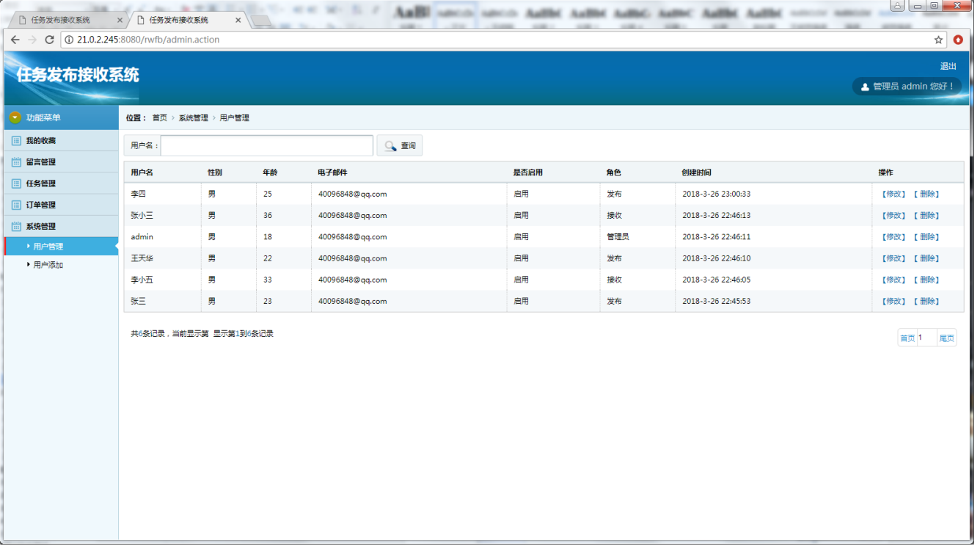
Task: Click 修改 for user admin
Action: click(x=893, y=237)
